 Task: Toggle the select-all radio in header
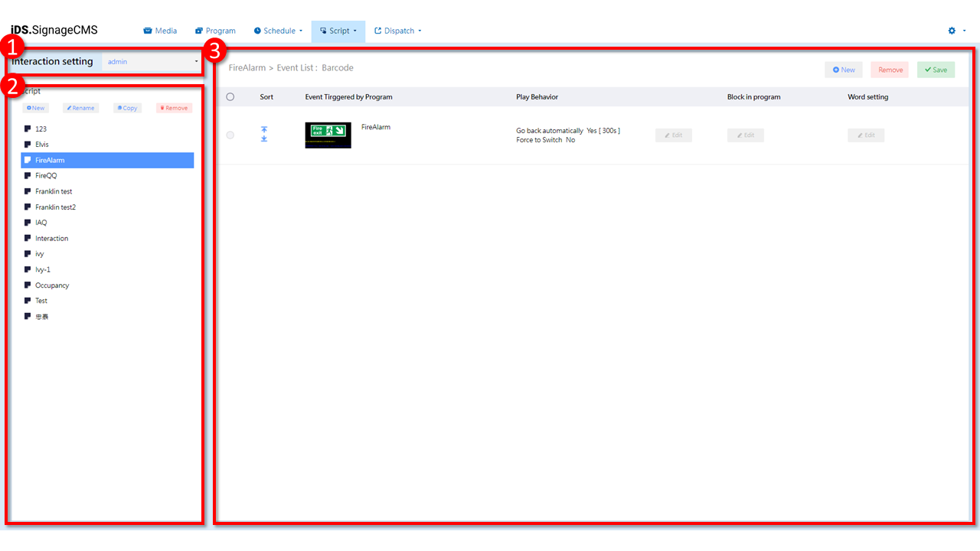[230, 97]
